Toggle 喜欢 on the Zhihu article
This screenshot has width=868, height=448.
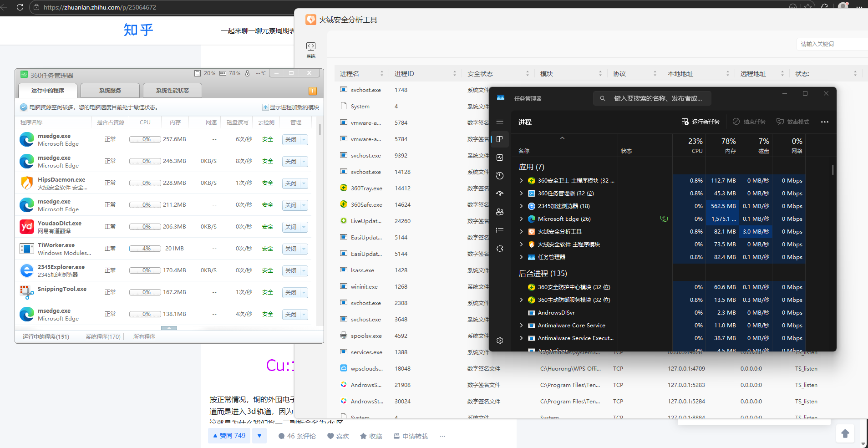pos(338,436)
